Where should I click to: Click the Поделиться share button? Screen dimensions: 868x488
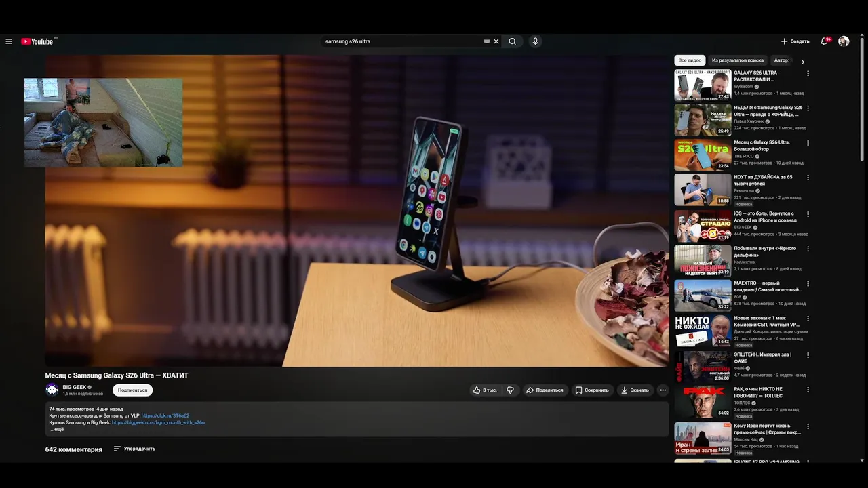pos(545,390)
